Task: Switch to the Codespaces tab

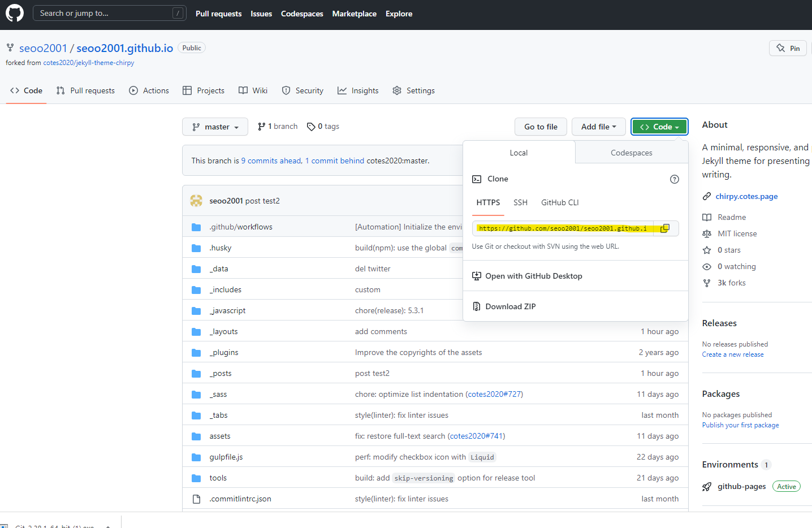Action: coord(632,153)
